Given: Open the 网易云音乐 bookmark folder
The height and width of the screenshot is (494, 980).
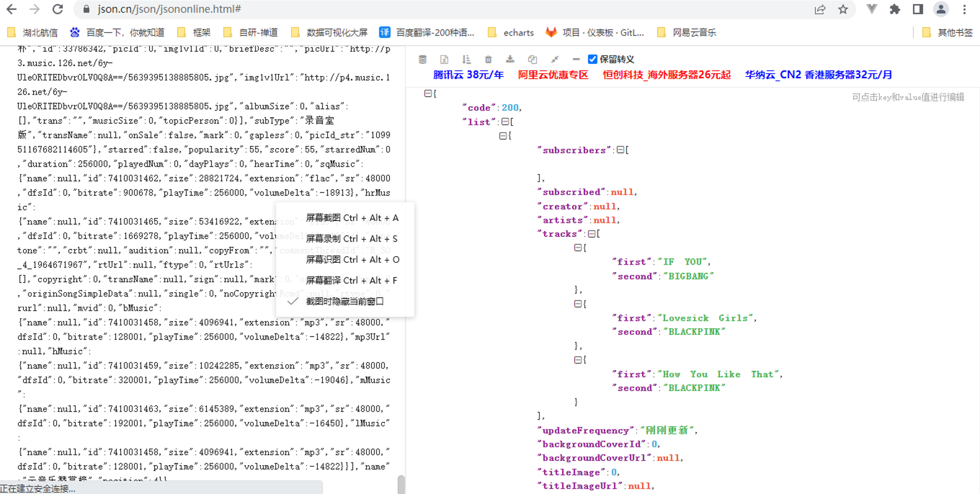Looking at the screenshot, I should pos(686,33).
